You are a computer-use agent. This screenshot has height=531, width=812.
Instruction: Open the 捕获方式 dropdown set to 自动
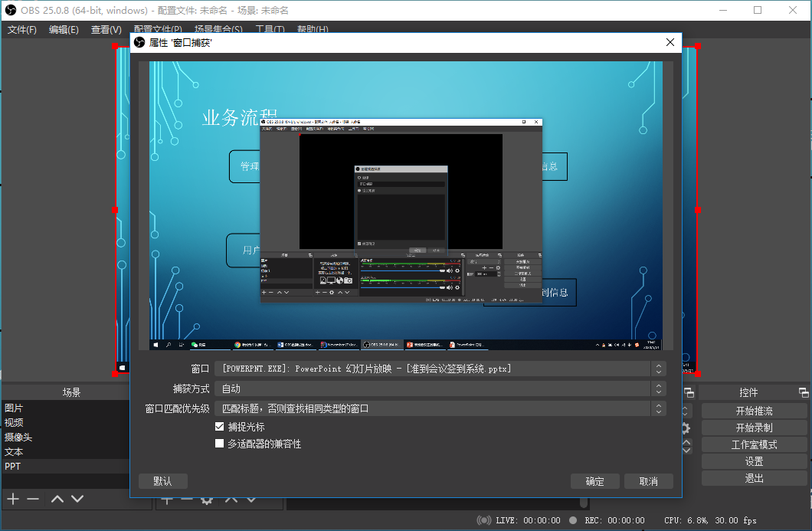[440, 389]
